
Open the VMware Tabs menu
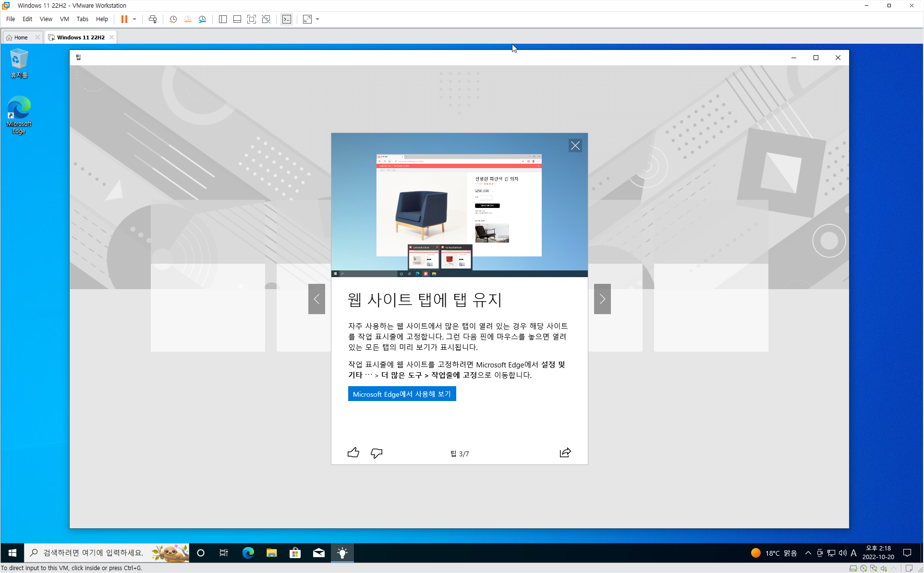83,19
